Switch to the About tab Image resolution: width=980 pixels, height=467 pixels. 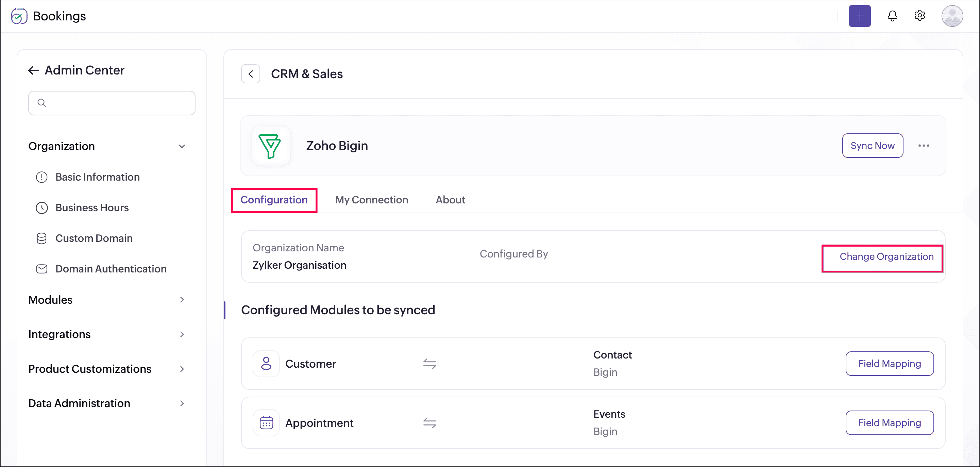450,200
